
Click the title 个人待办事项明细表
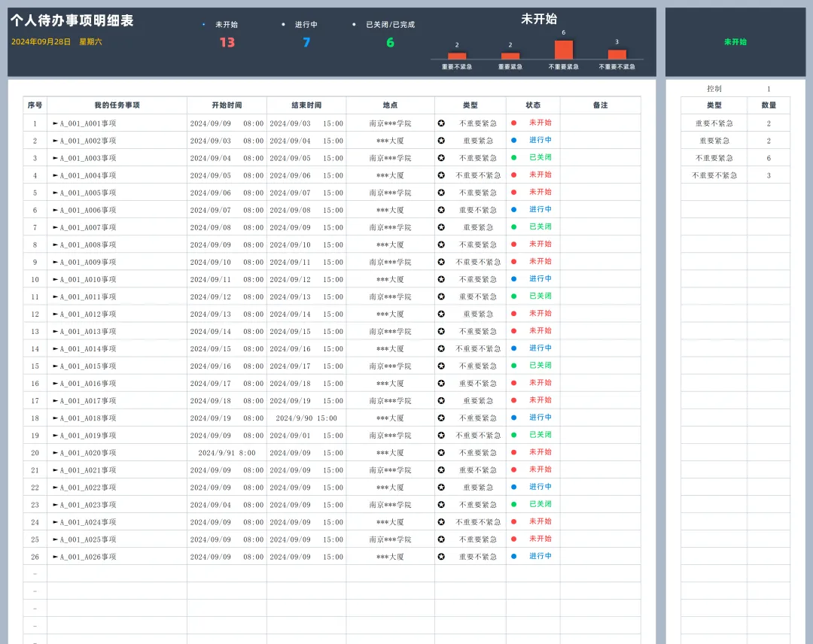click(x=72, y=21)
